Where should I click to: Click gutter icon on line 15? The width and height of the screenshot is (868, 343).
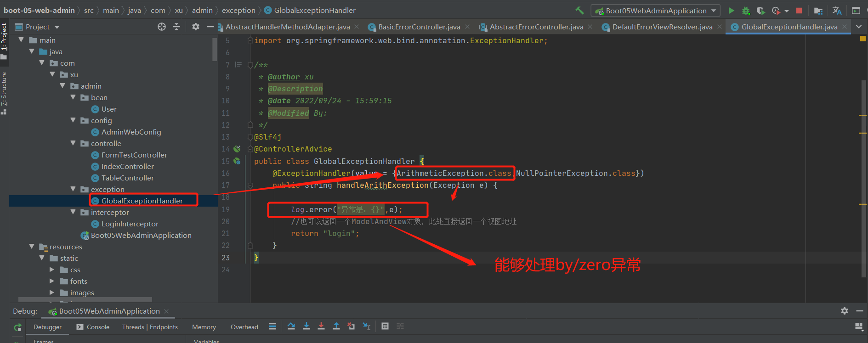coord(237,161)
